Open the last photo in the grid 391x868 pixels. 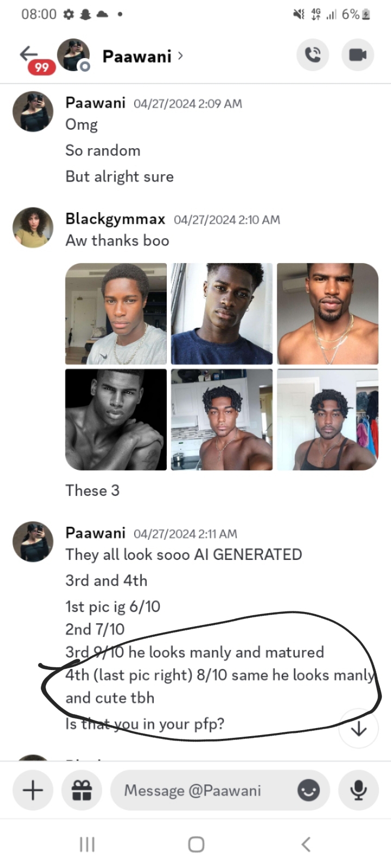[327, 419]
